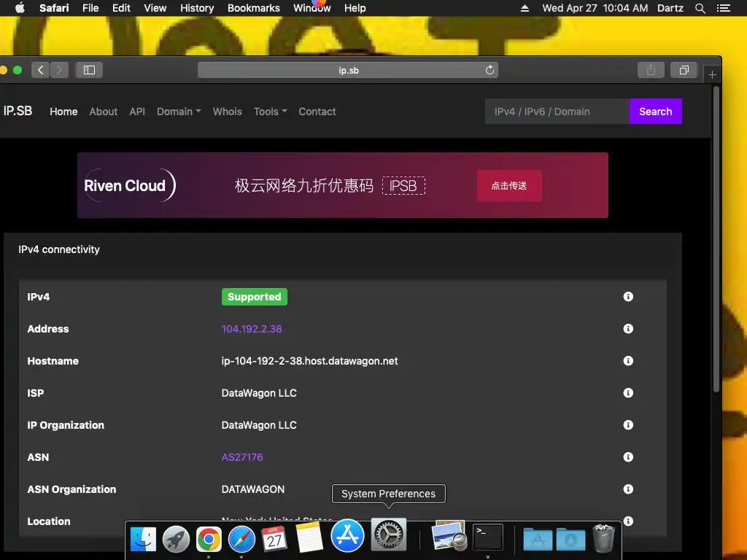
Task: Click the Safari compass icon in Dock
Action: (241, 539)
